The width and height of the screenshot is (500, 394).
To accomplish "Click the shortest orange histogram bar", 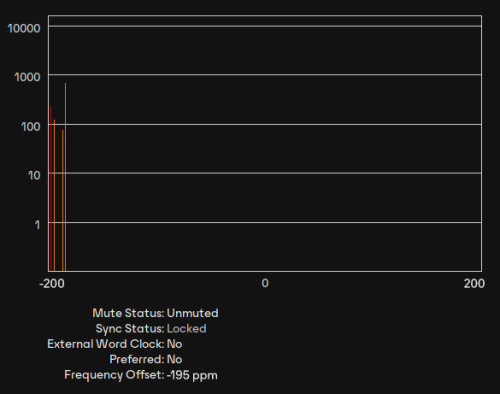I will click(x=62, y=200).
